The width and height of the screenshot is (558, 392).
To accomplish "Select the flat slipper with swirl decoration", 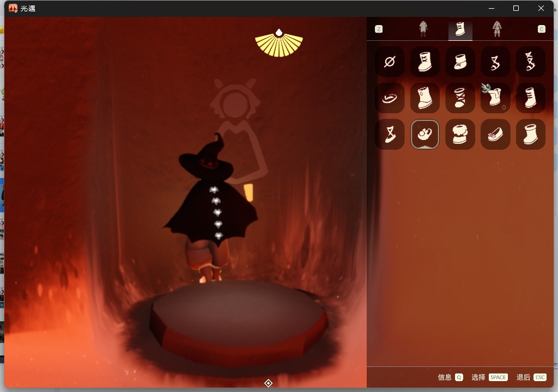I will point(495,134).
